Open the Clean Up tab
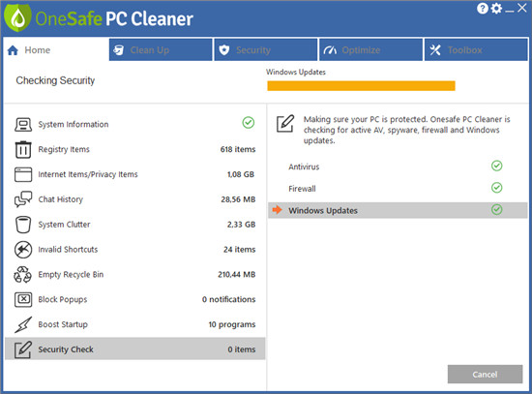The width and height of the screenshot is (532, 394). tap(161, 49)
